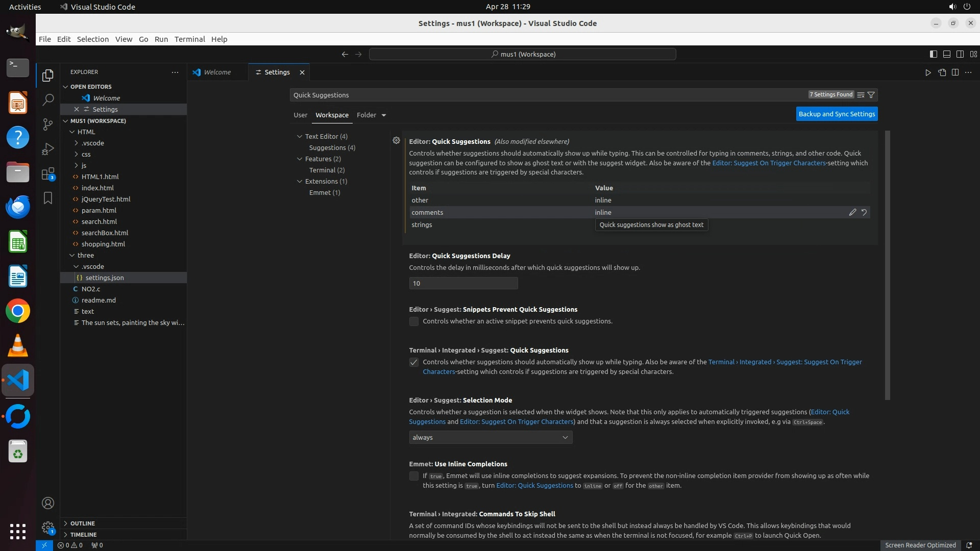Click the Quick Suggestions Delay input field
This screenshot has width=980, height=551.
[463, 283]
